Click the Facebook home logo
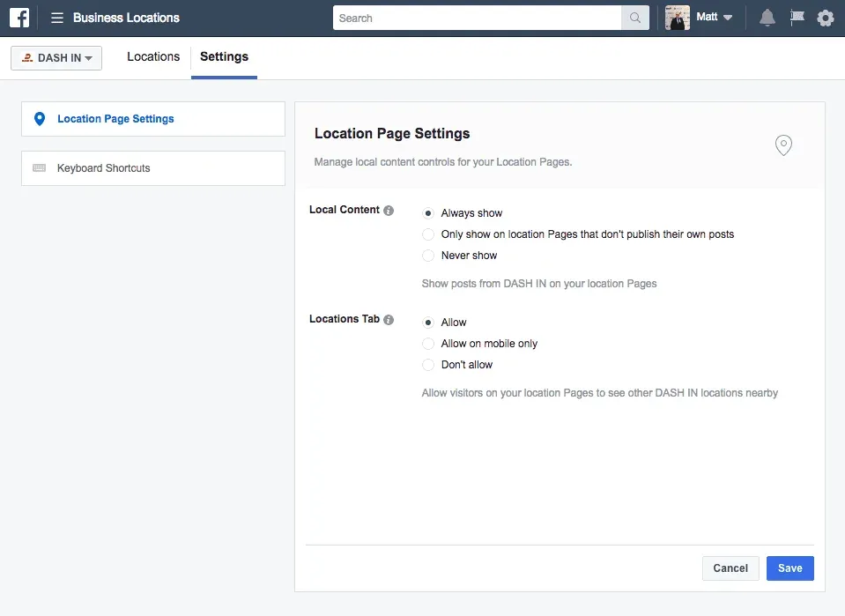The width and height of the screenshot is (845, 616). 19,18
